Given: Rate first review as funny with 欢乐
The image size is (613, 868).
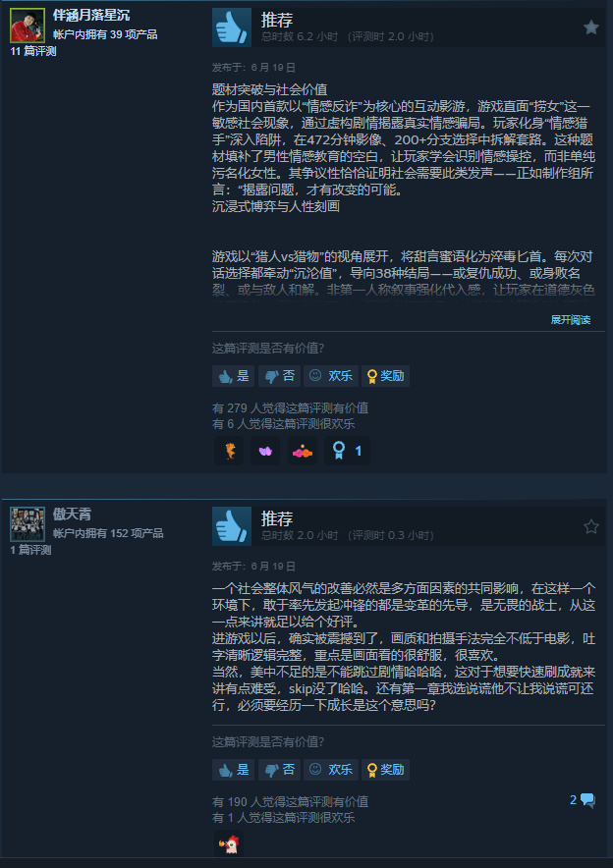Looking at the screenshot, I should pos(331,376).
